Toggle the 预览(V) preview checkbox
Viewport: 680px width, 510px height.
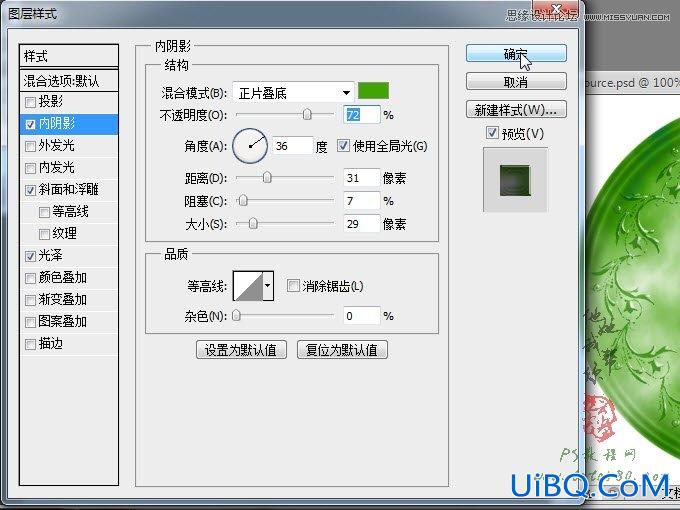[492, 133]
